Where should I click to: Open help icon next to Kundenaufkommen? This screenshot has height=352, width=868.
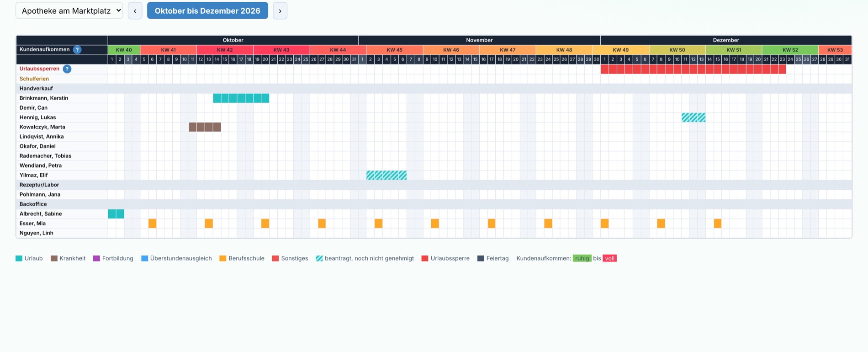click(x=77, y=49)
